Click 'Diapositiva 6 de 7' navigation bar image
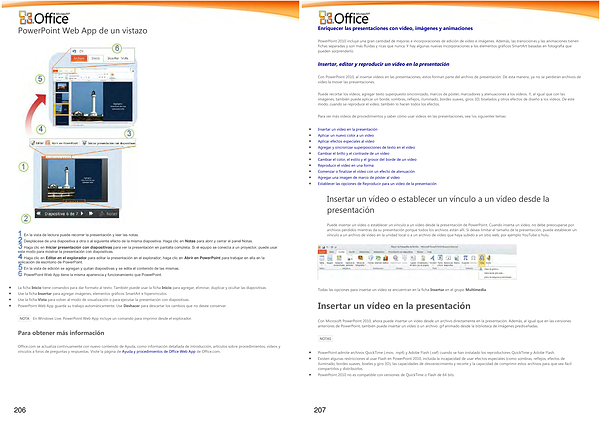The image size is (600, 424). pos(77,214)
